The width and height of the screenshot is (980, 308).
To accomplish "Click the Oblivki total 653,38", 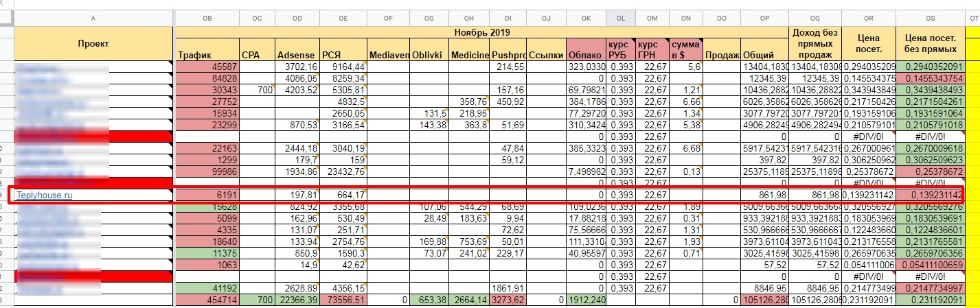I will pyautogui.click(x=429, y=300).
